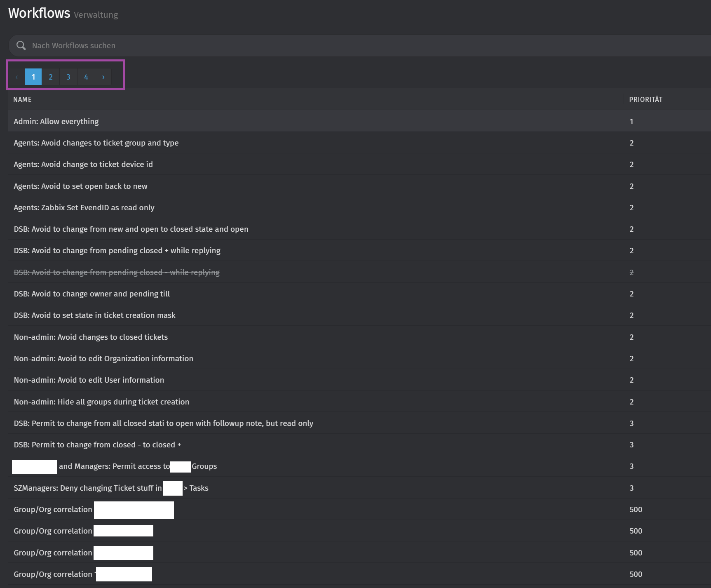The image size is (711, 588).
Task: Sort by the PRIORITÄT column header
Action: [x=645, y=99]
